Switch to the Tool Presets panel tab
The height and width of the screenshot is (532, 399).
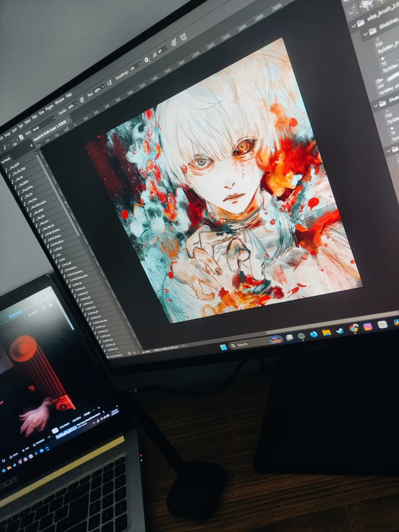coord(6,160)
